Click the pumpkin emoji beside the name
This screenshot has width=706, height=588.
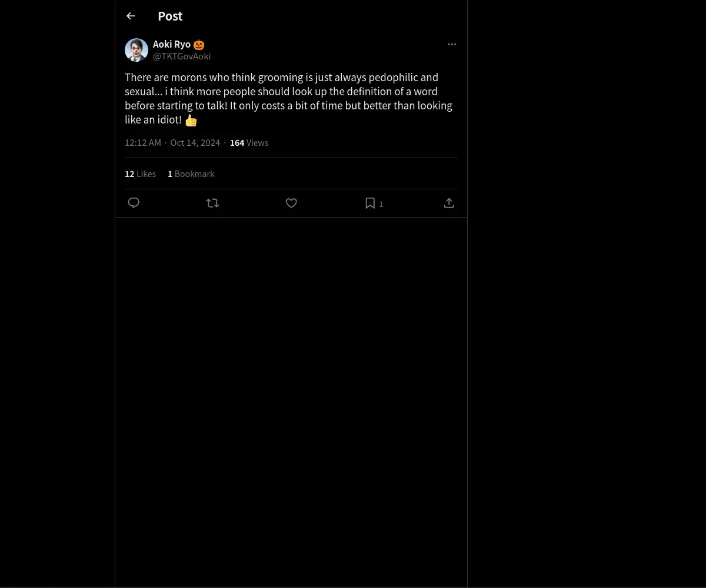coord(199,45)
